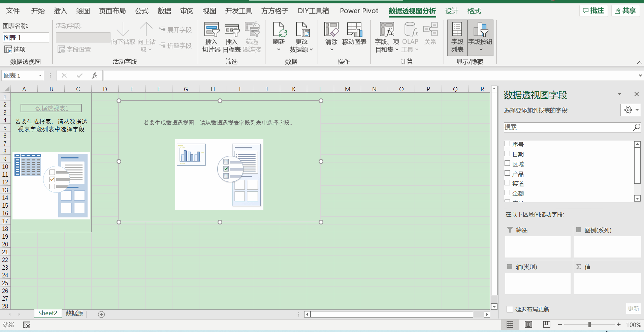Open the 清除 (Clear) ribbon icon
The height and width of the screenshot is (332, 644).
(x=331, y=30)
